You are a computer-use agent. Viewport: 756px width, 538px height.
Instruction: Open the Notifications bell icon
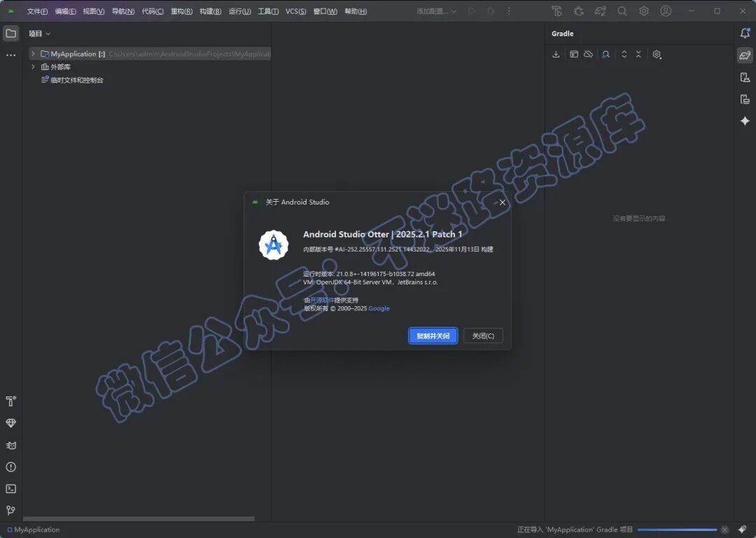(x=745, y=34)
